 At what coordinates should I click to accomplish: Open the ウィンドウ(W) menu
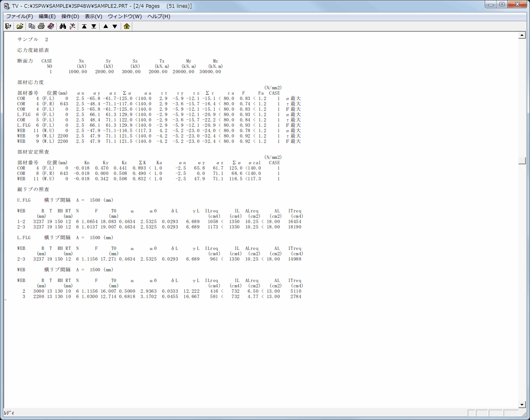[124, 16]
